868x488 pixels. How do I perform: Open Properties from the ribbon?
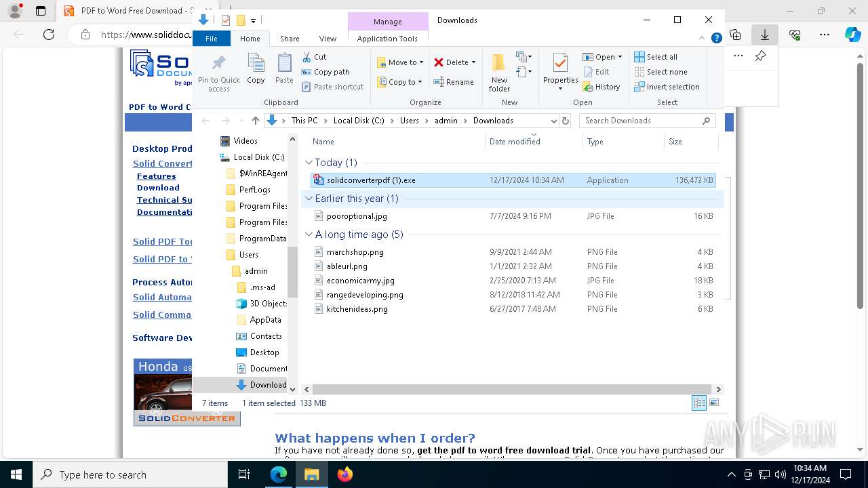click(560, 73)
